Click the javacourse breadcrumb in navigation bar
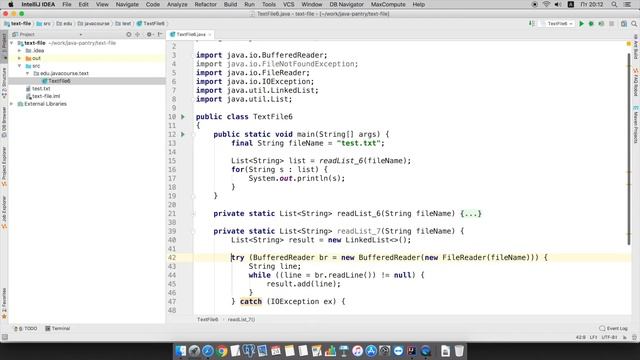 (93, 24)
